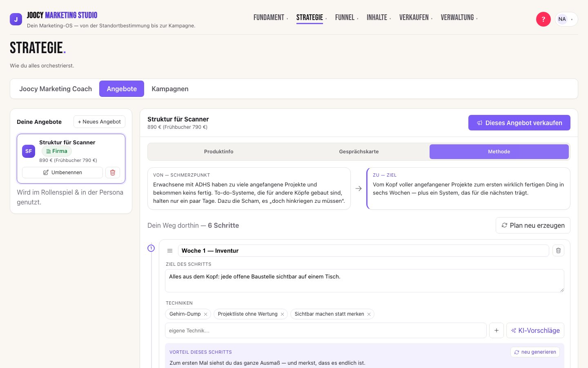Request KI-Vorschläge for techniques
Screen dimensions: 588x368
[535, 330]
